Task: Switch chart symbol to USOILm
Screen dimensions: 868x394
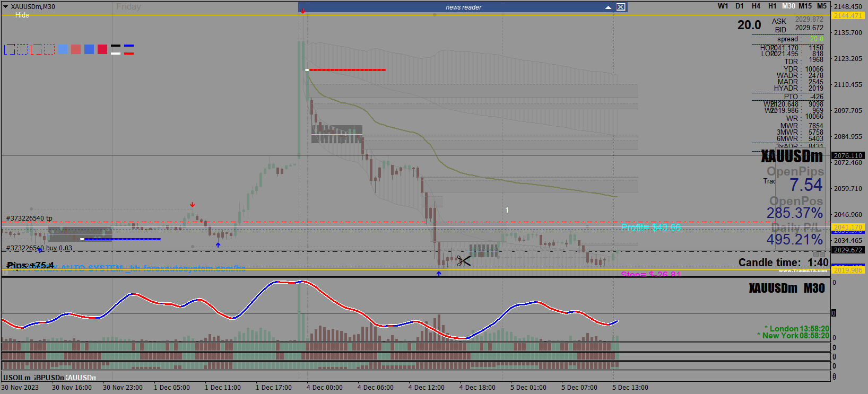Action: click(17, 378)
